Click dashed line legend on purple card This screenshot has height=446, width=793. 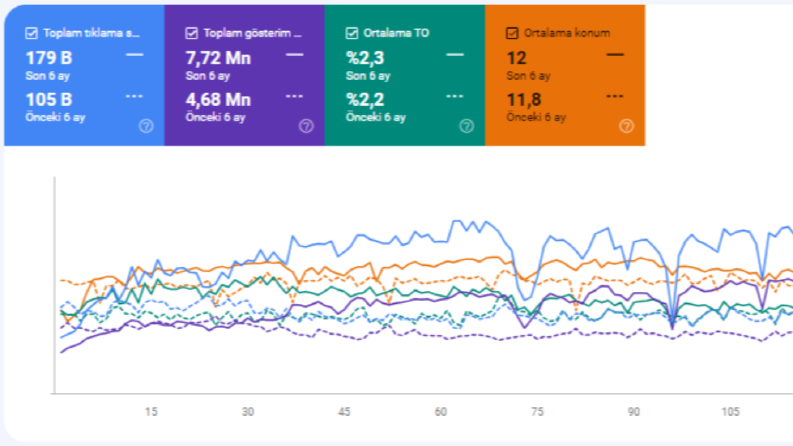coord(295,96)
